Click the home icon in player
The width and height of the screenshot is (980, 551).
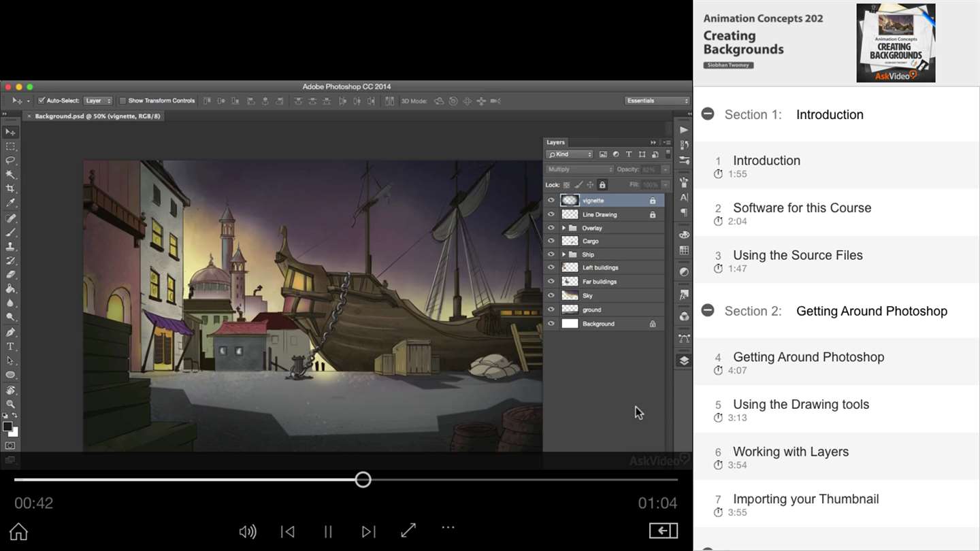[x=18, y=531]
